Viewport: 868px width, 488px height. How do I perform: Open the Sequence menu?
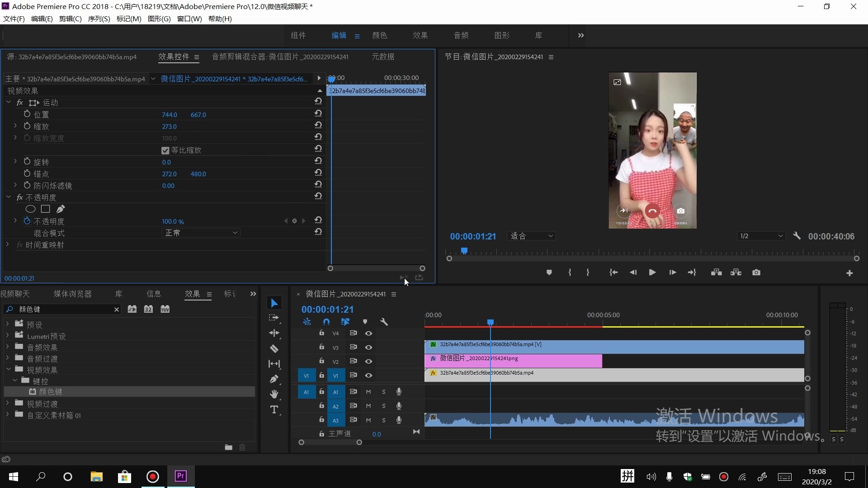tap(99, 19)
